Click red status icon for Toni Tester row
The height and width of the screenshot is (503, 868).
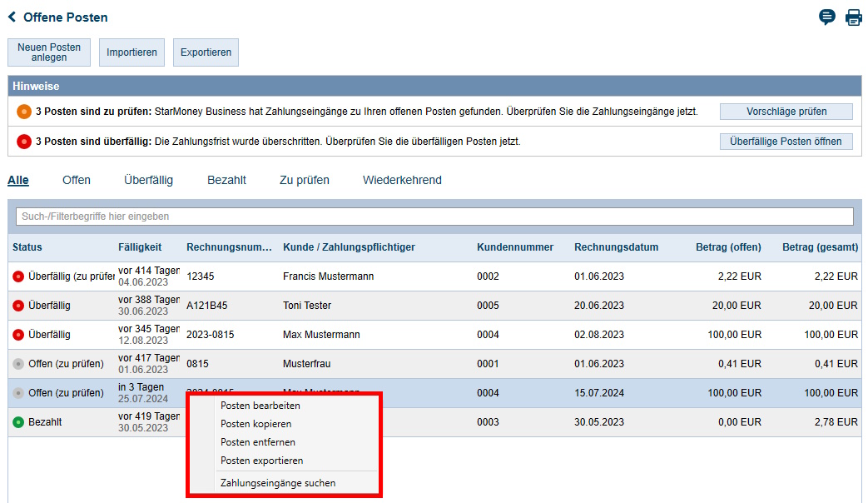pos(18,306)
